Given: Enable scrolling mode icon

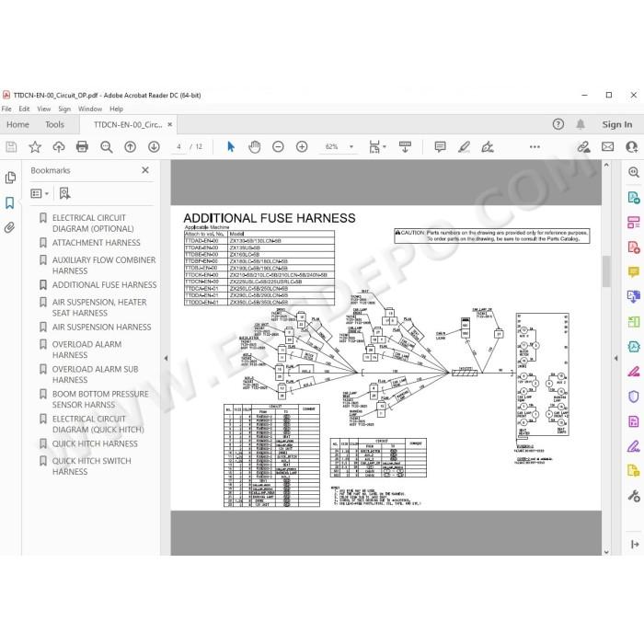Looking at the screenshot, I should click(x=405, y=146).
